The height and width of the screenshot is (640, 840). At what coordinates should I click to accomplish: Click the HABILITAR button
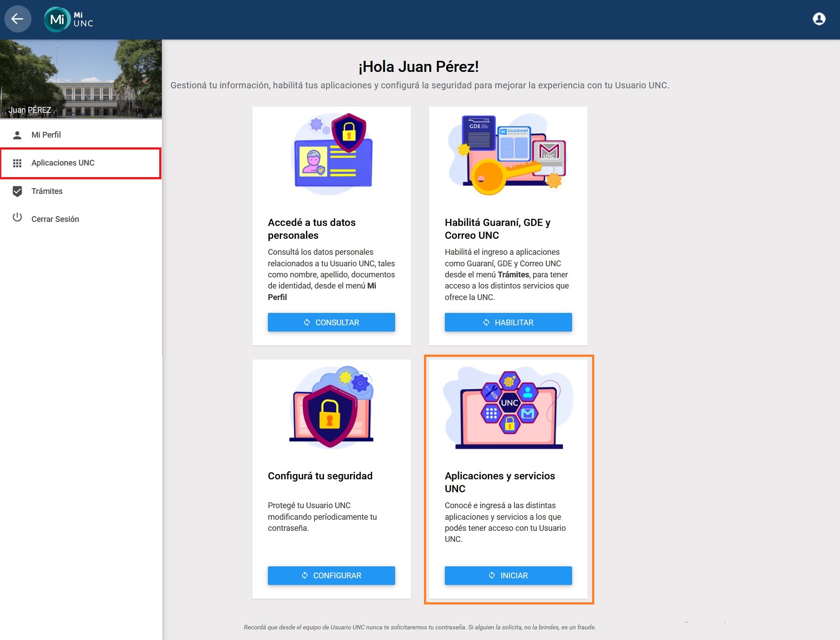click(x=508, y=322)
